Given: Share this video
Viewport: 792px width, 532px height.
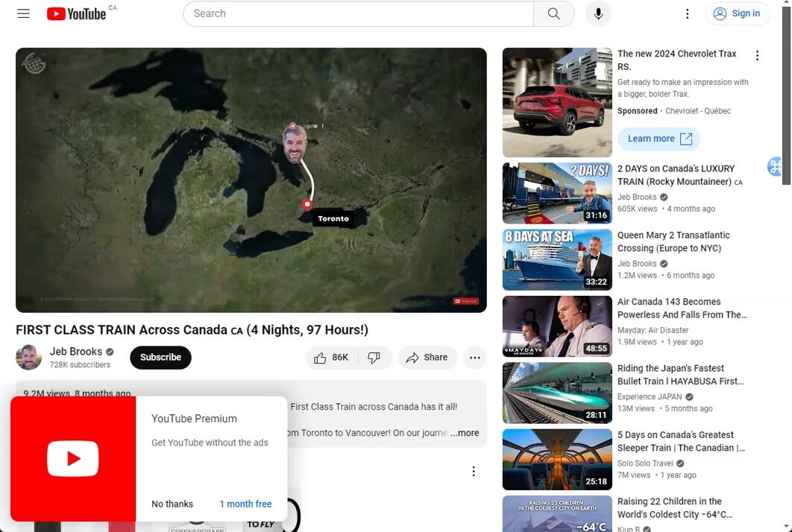Looking at the screenshot, I should click(427, 358).
